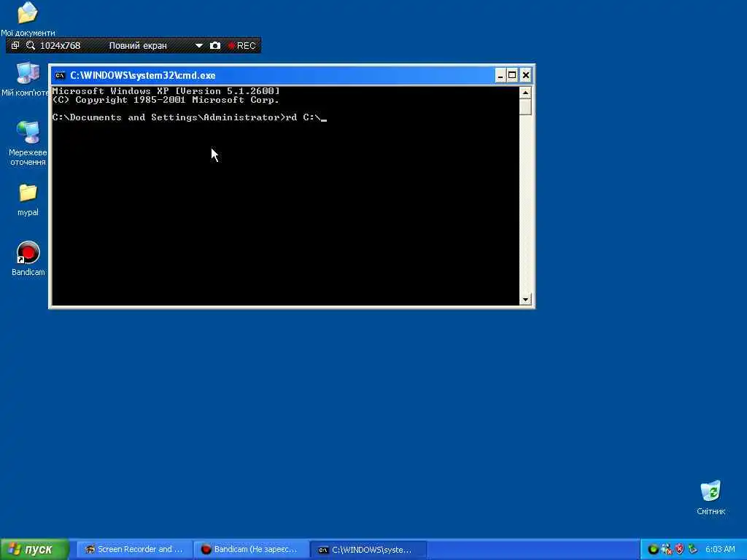Close the cmd.exe window

[525, 75]
